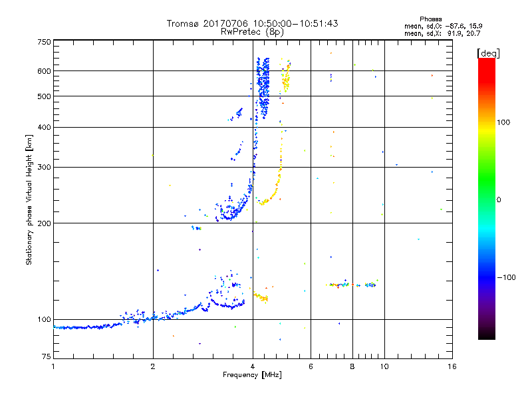Viewport: 532px width, 399px height.
Task: Click the y-axis '600' tick label
Action: point(44,71)
